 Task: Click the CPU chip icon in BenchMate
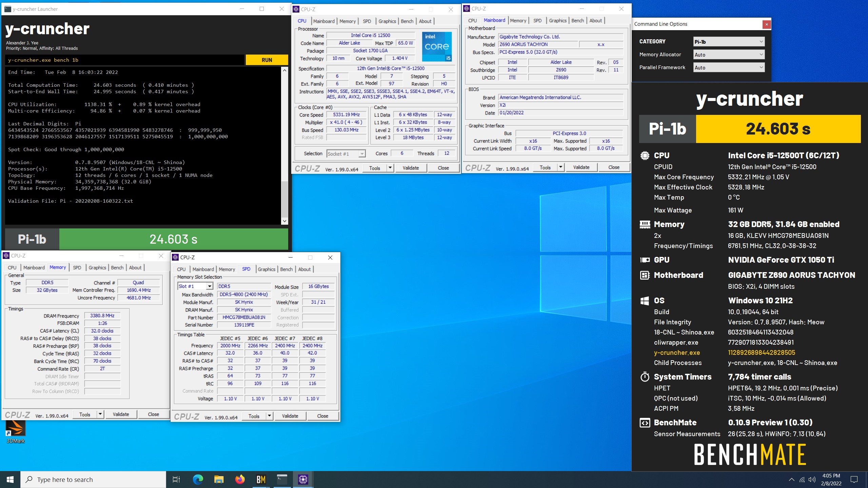[x=645, y=156]
